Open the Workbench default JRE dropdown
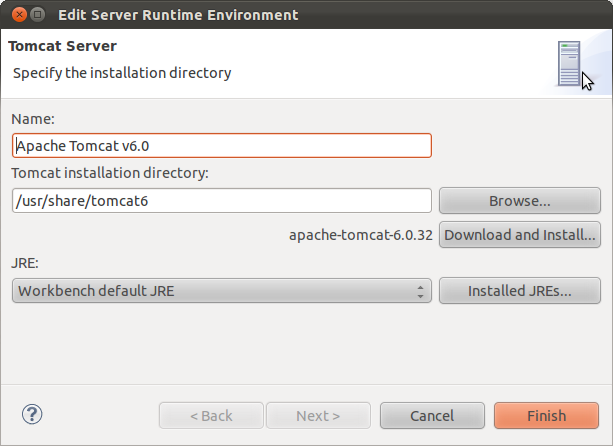Screen dimensions: 613x446 [222, 291]
